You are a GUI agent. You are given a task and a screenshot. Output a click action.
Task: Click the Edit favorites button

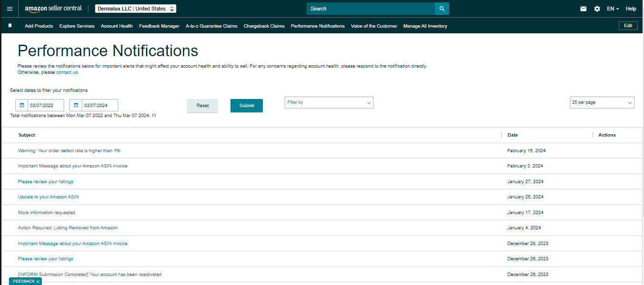pyautogui.click(x=628, y=26)
